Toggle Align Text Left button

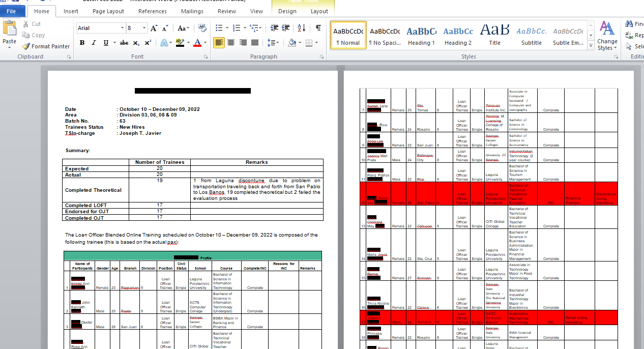coord(219,43)
